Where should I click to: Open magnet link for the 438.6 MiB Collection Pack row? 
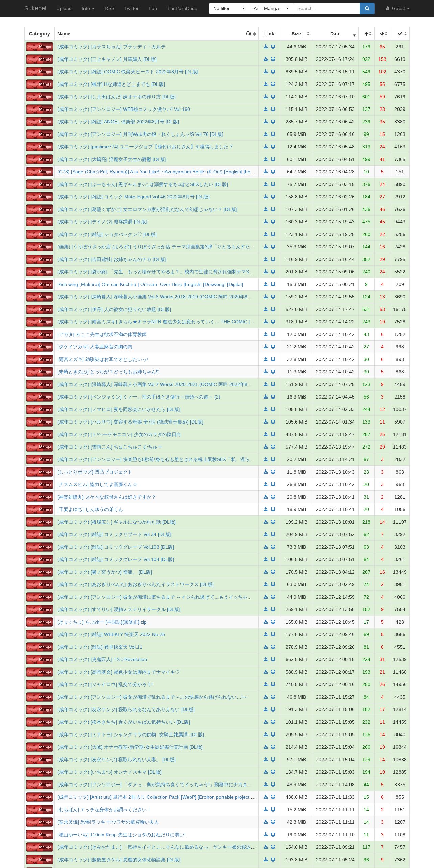click(273, 797)
